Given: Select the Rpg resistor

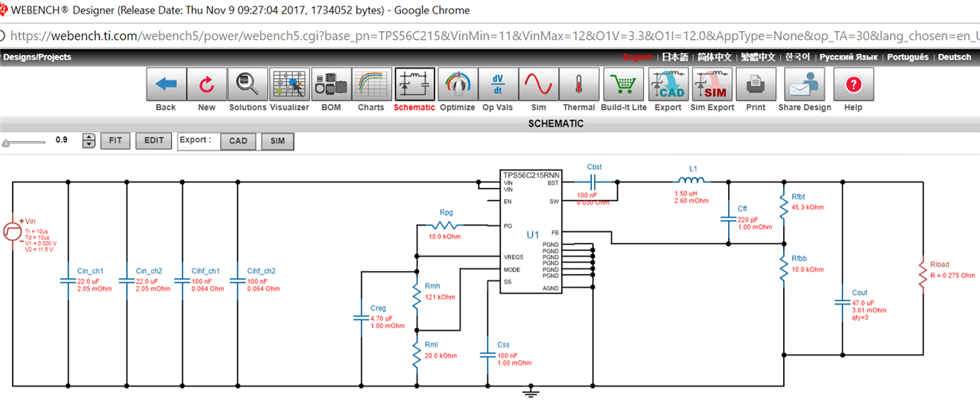Looking at the screenshot, I should pyautogui.click(x=445, y=226).
